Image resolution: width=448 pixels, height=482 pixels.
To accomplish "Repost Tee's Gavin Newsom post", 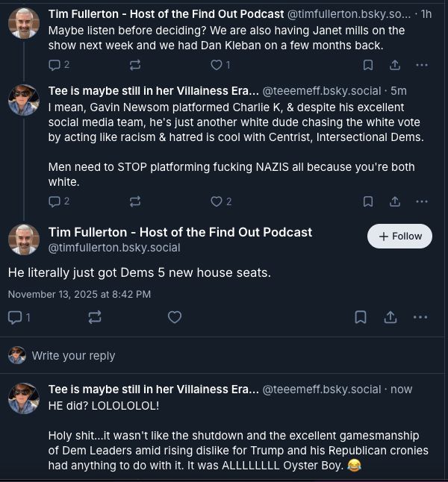I will 135,201.
